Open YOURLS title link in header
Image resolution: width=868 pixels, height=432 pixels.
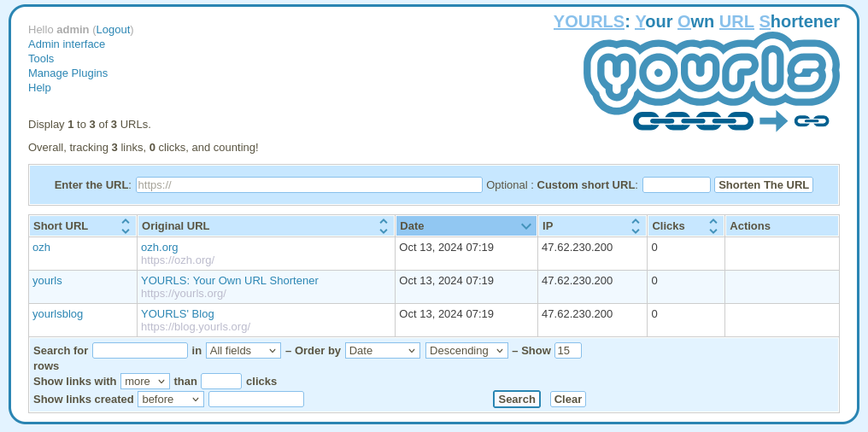click(x=696, y=21)
